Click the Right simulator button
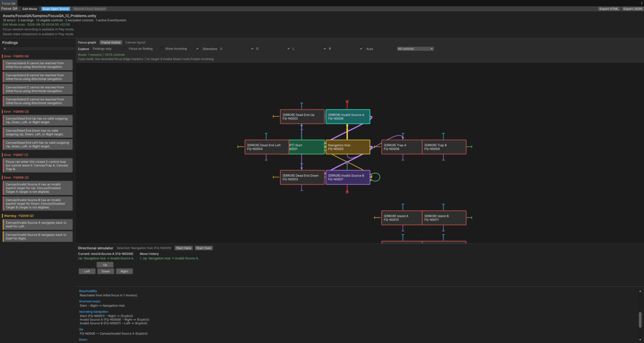 click(124, 271)
